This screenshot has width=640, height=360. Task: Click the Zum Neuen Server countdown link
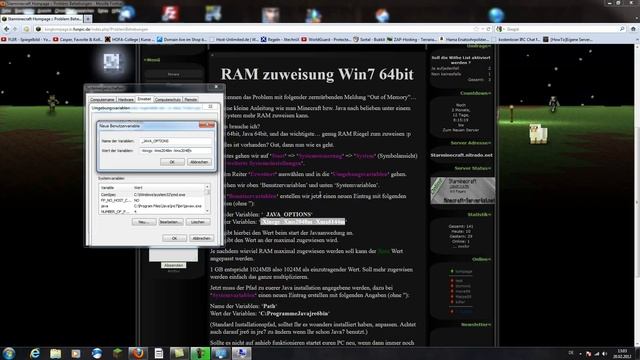(x=461, y=130)
